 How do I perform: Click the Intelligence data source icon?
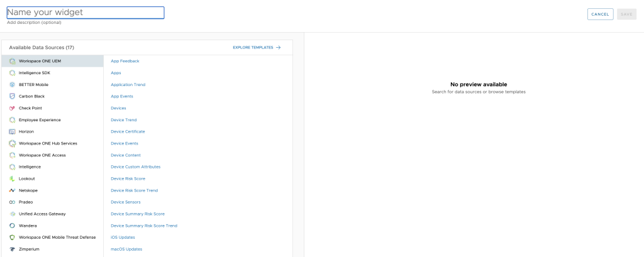point(13,167)
